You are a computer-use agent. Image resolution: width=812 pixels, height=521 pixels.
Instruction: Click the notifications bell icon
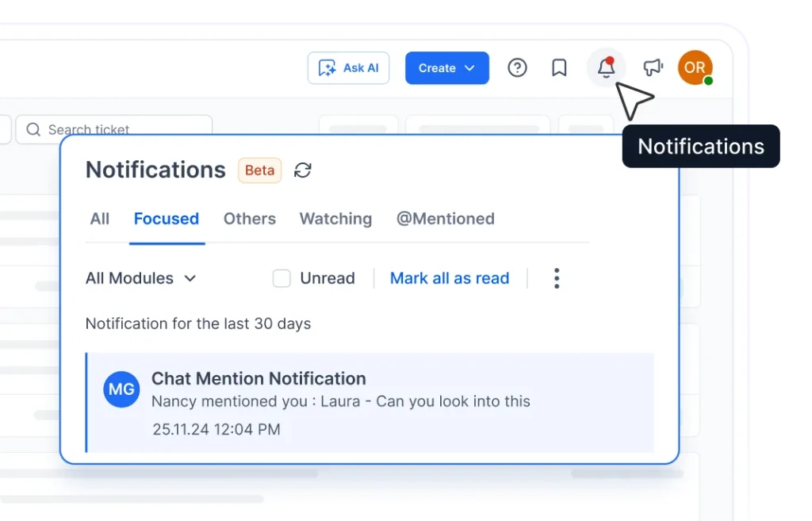tap(605, 67)
